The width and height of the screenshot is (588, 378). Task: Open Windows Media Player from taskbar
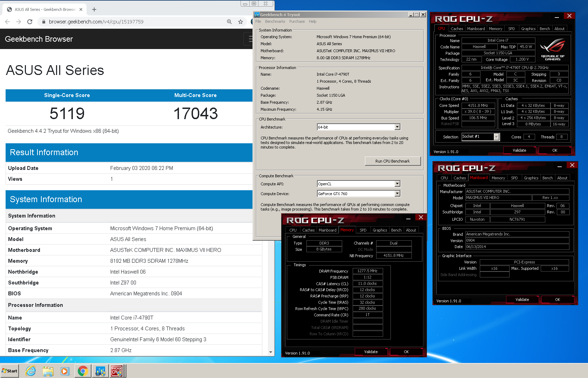[x=65, y=371]
